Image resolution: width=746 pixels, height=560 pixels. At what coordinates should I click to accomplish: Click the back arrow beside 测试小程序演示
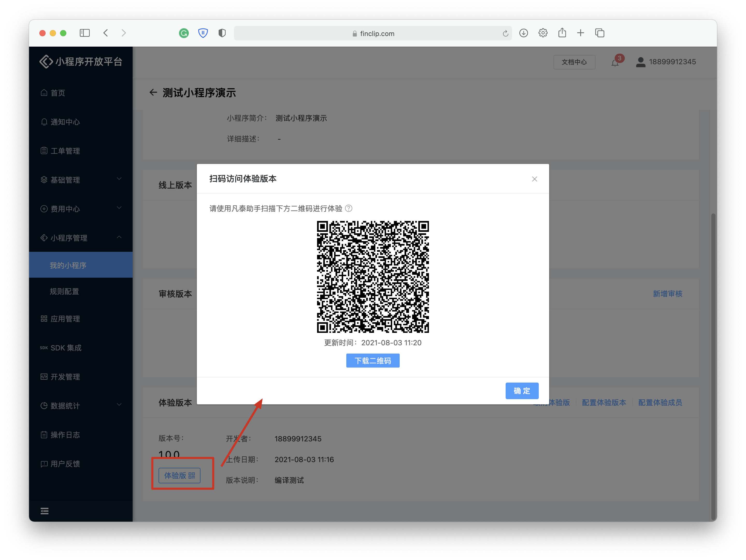(153, 92)
